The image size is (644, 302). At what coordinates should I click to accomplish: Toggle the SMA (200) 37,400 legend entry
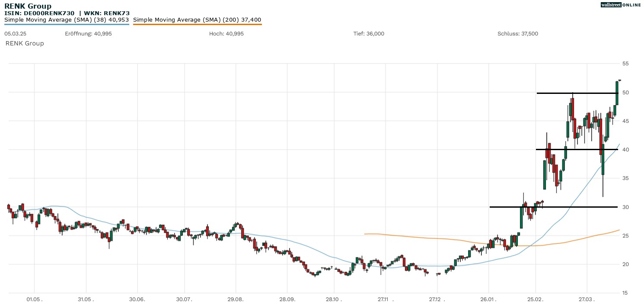point(197,20)
